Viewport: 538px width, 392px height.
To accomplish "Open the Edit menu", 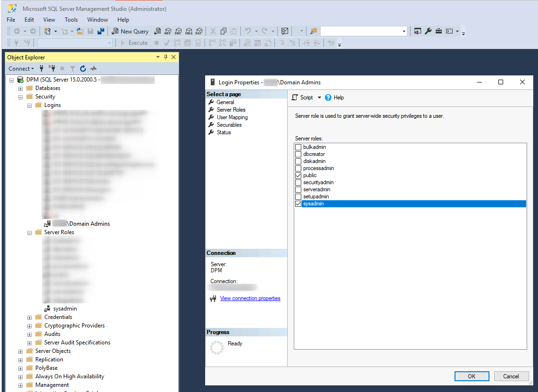I will (x=29, y=19).
